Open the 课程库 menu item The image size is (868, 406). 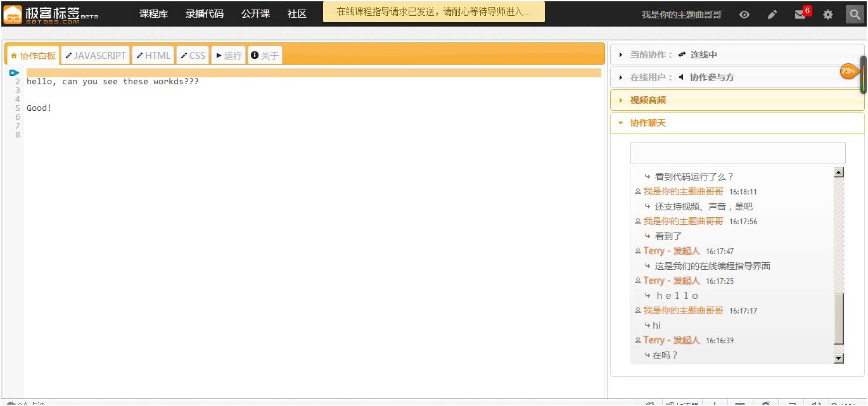(154, 14)
